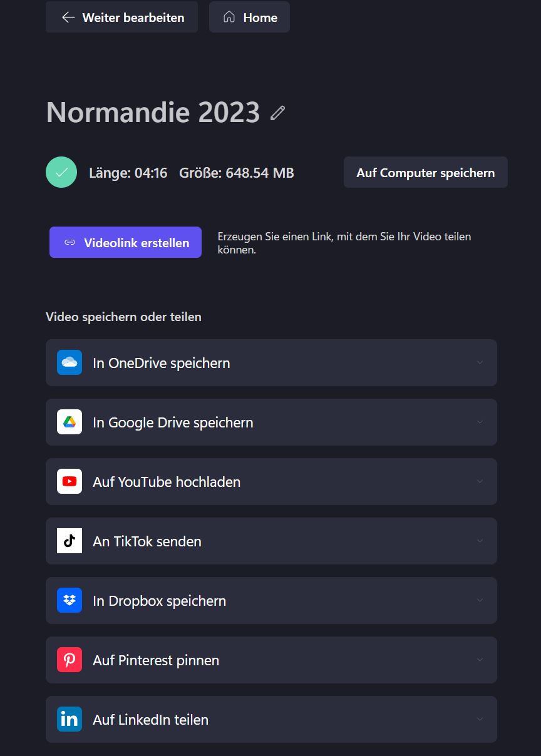Open 'An TikTok senden' option
The image size is (541, 756).
tap(147, 541)
